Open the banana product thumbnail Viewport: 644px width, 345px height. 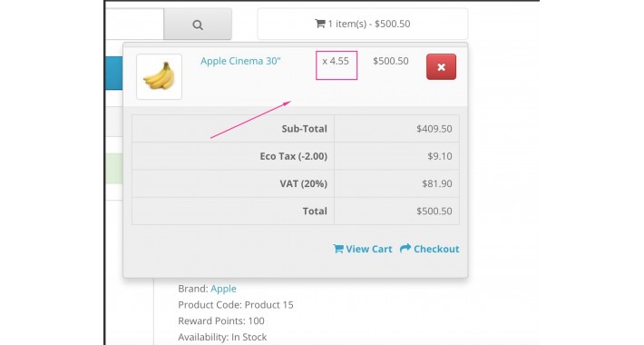[159, 76]
